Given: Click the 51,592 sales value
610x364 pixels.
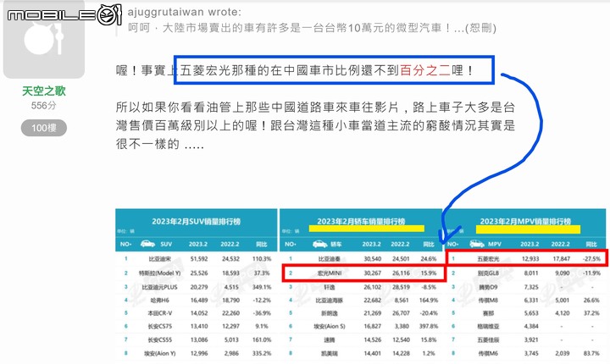Looking at the screenshot, I should tap(199, 259).
